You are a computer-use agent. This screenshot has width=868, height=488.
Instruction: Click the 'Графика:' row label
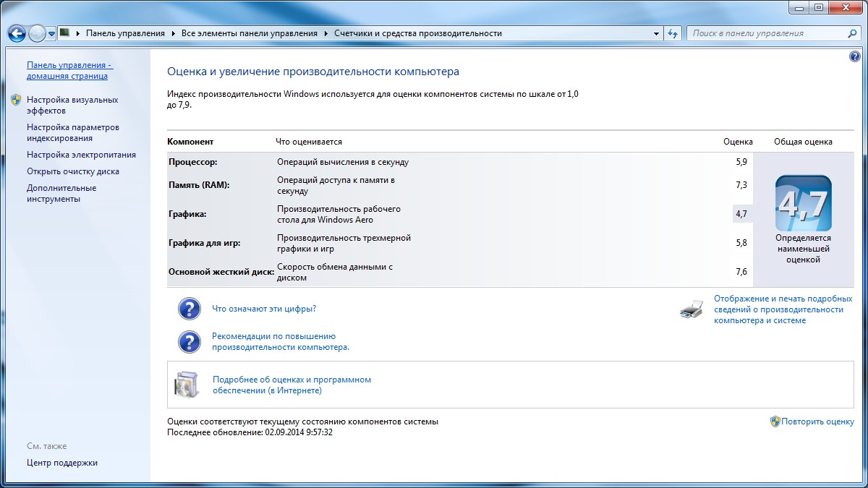pyautogui.click(x=187, y=214)
